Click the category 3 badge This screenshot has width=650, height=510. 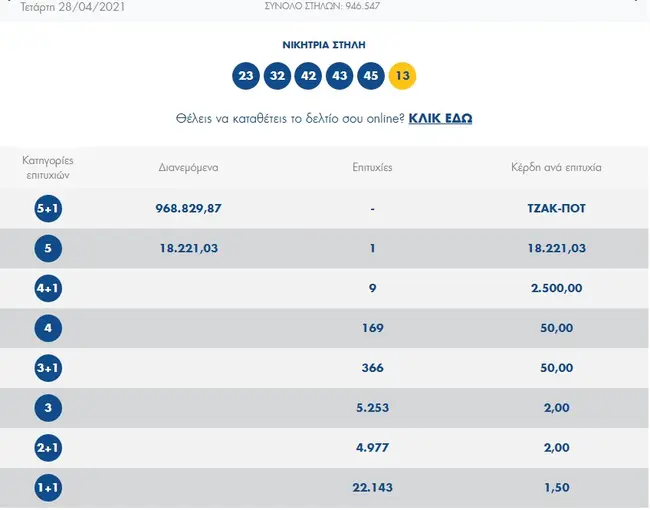[x=48, y=408]
